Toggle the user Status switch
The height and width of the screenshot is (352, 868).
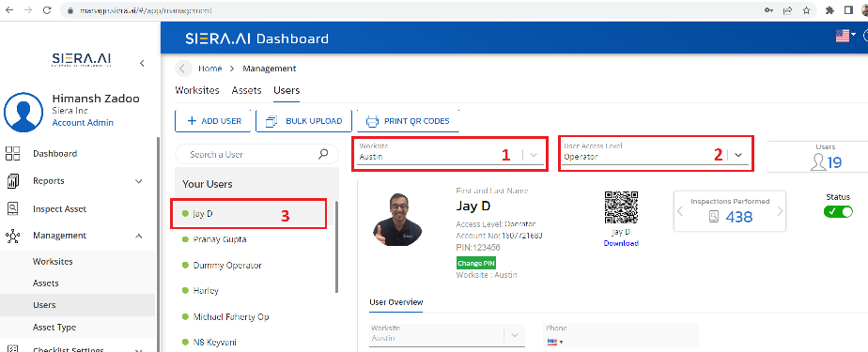(838, 211)
